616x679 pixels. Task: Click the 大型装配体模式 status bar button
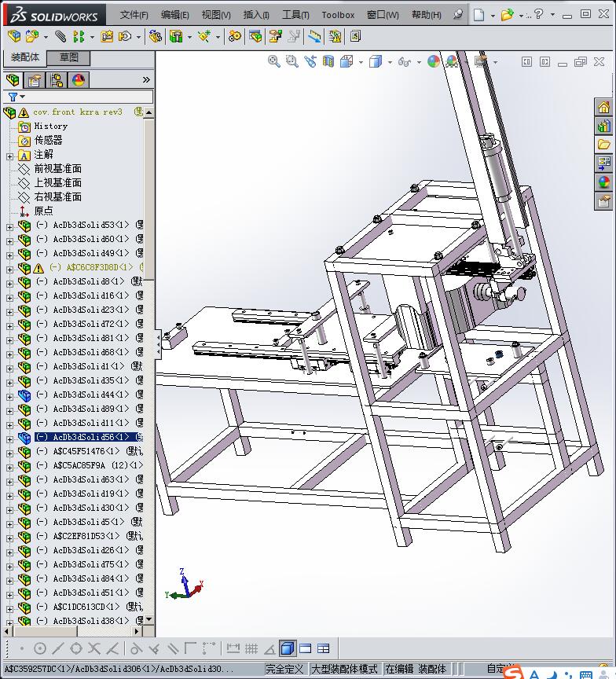345,669
